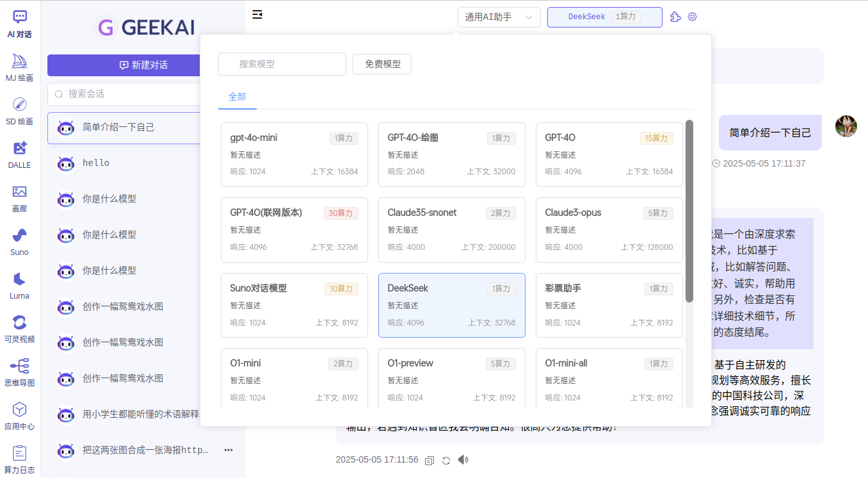Select the GPT-4O(联网版本) model card

[294, 229]
